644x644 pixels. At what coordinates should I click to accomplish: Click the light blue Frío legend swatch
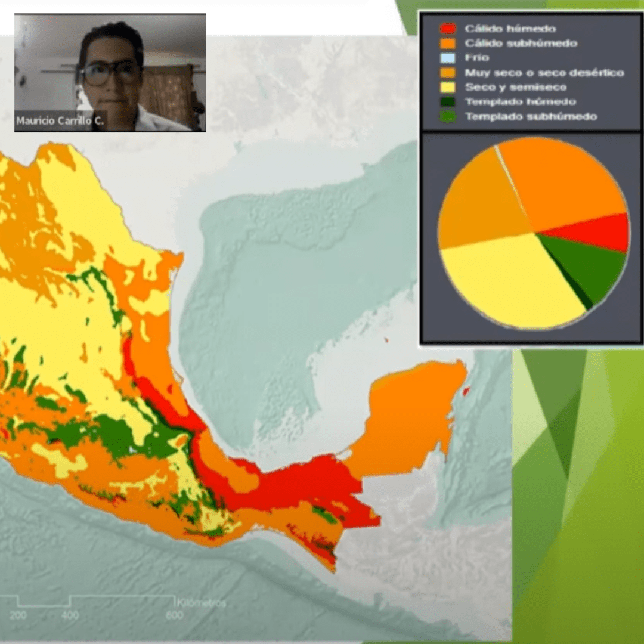click(448, 58)
